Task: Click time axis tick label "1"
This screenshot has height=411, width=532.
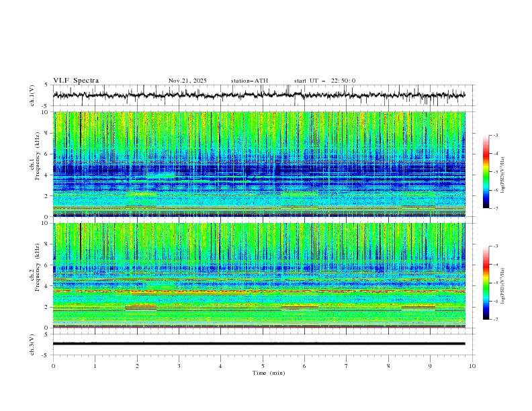Action: coord(95,366)
